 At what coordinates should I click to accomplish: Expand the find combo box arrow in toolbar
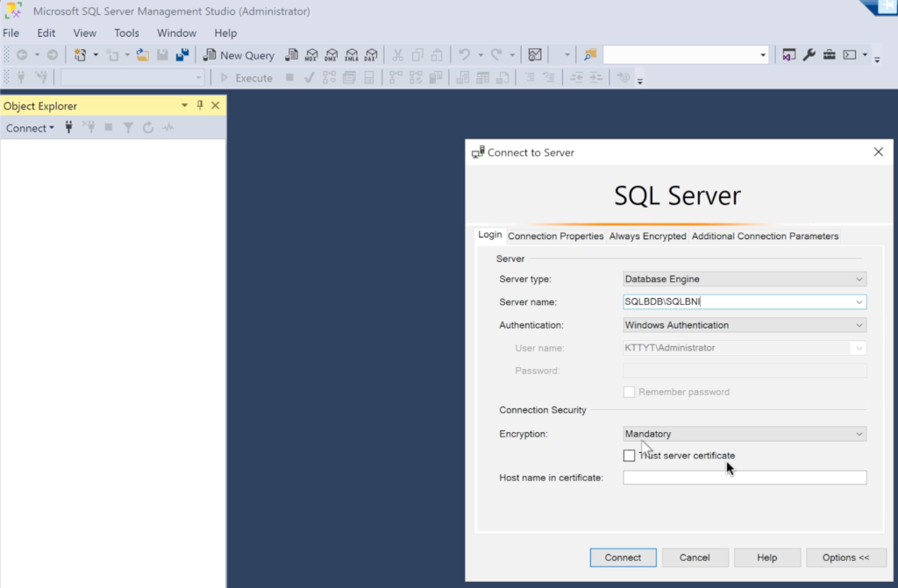(763, 55)
